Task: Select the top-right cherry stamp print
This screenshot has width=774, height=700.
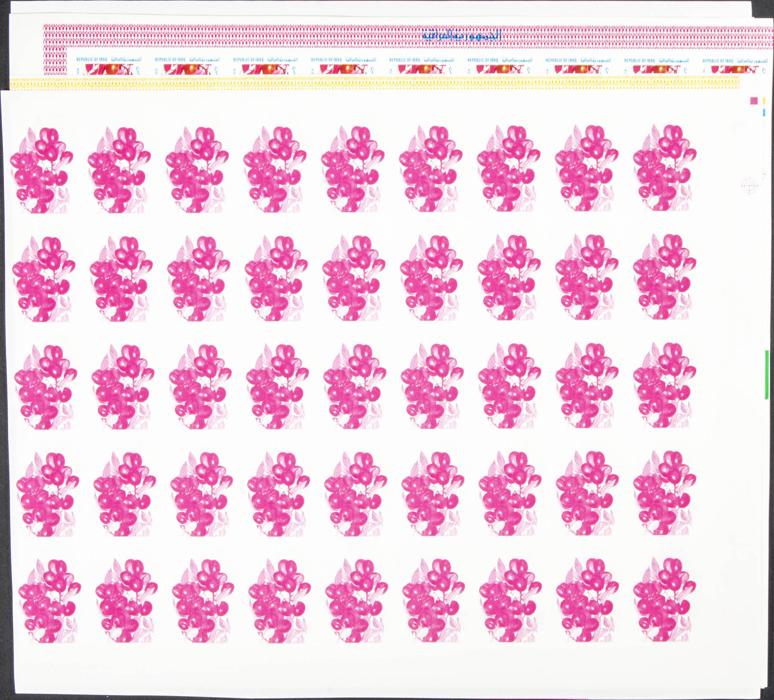Action: (664, 168)
